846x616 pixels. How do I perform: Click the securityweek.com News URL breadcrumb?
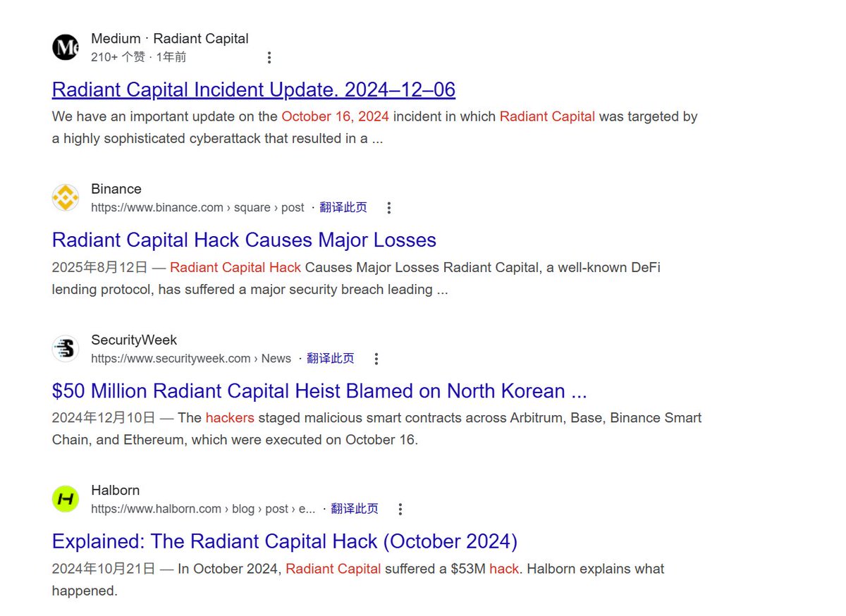pos(191,359)
